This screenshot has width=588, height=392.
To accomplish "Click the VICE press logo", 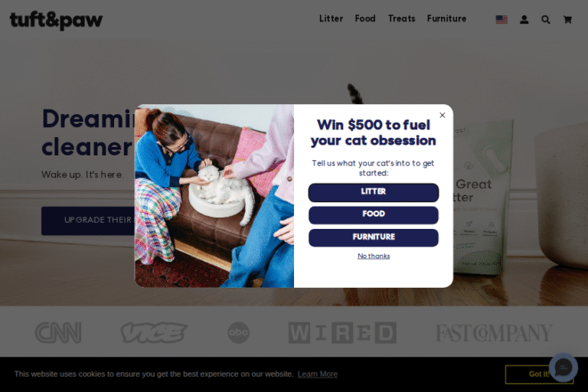I will point(154,332).
